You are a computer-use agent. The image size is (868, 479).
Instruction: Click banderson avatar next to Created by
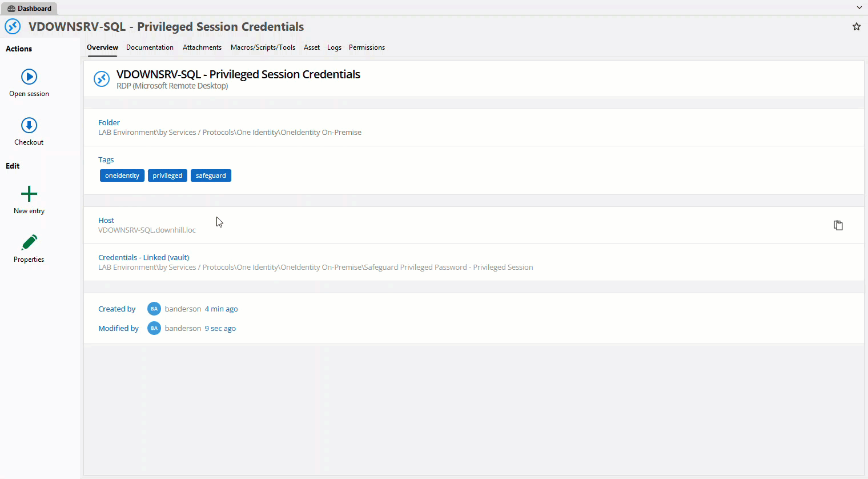tap(154, 309)
